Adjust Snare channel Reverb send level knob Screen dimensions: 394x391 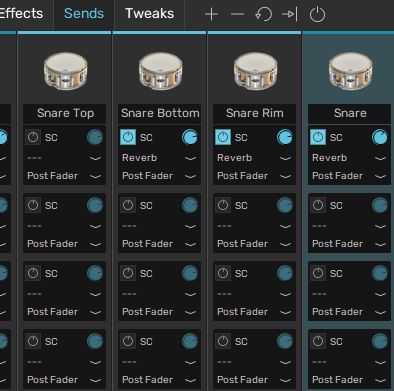380,137
